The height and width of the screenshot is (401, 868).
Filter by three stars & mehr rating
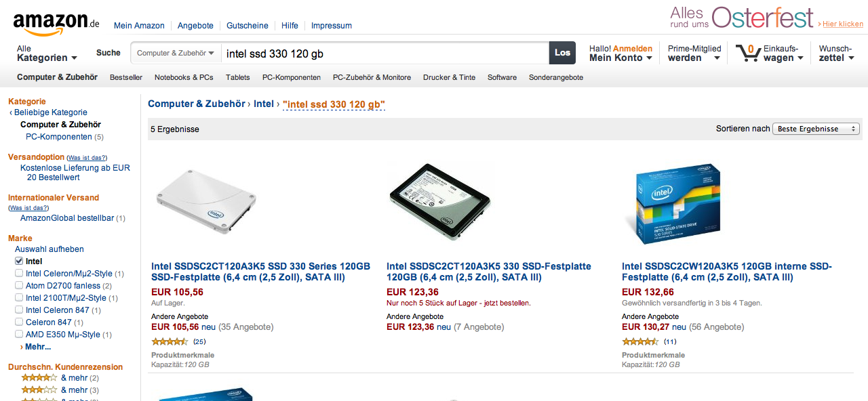[39, 390]
